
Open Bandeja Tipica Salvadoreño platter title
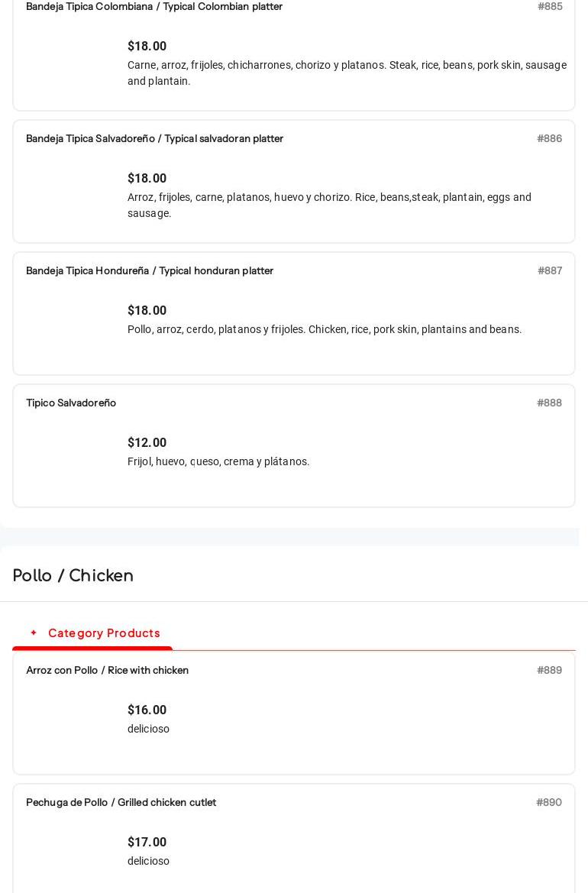pyautogui.click(x=154, y=138)
